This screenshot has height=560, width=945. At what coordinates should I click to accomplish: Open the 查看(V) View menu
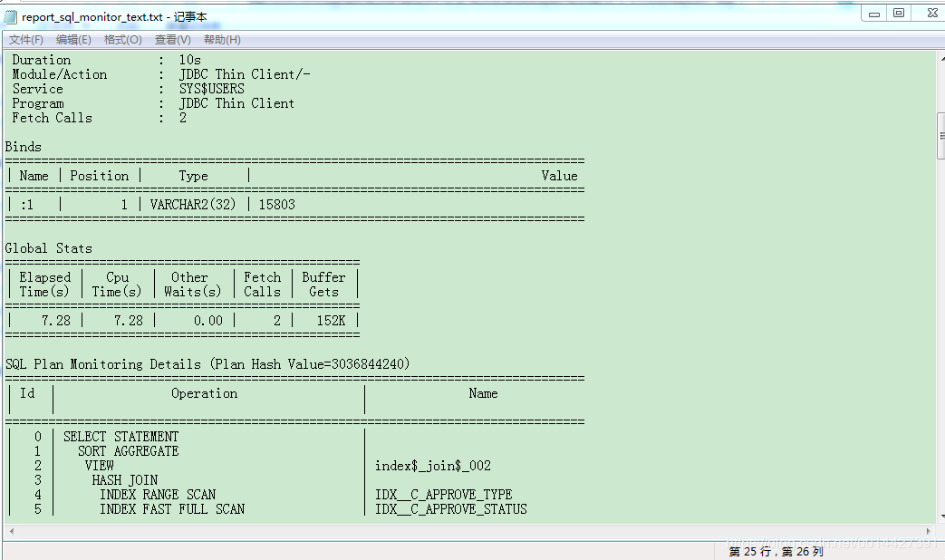(173, 40)
